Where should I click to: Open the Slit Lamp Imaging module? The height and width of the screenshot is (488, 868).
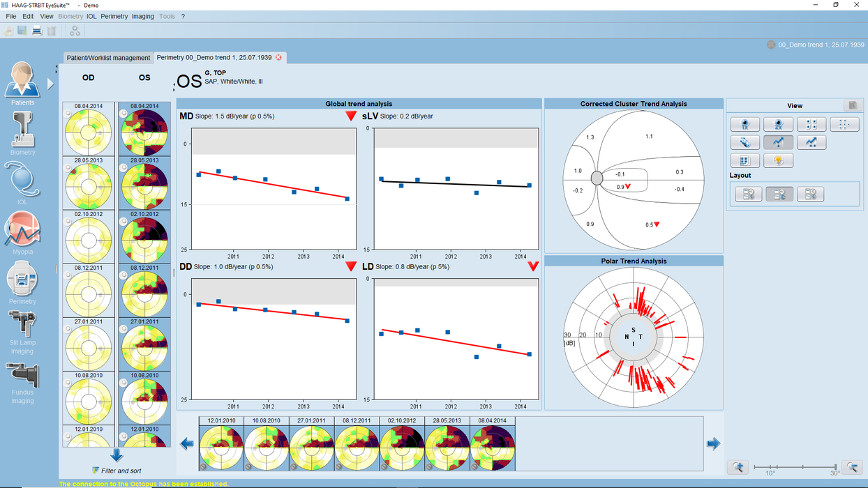[x=22, y=326]
